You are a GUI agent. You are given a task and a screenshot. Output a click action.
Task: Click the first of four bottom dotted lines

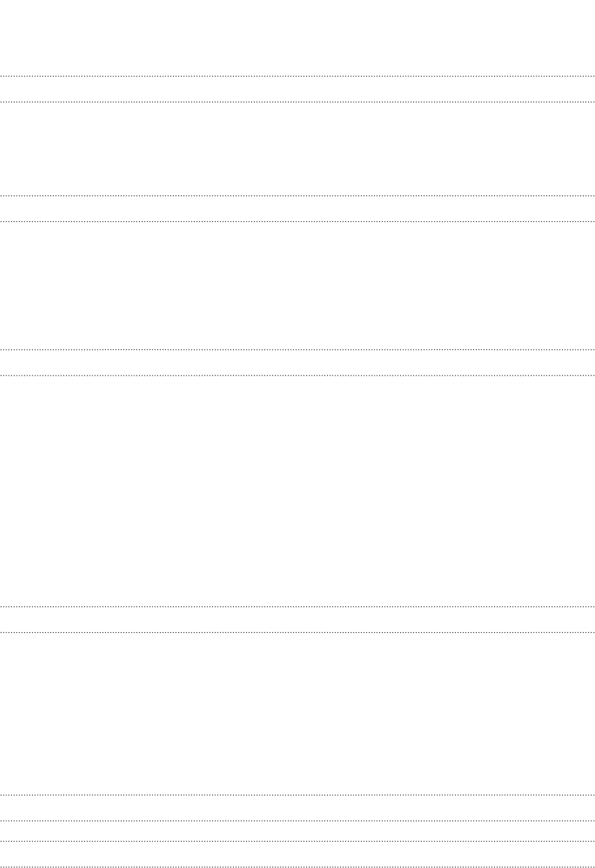coord(297,795)
